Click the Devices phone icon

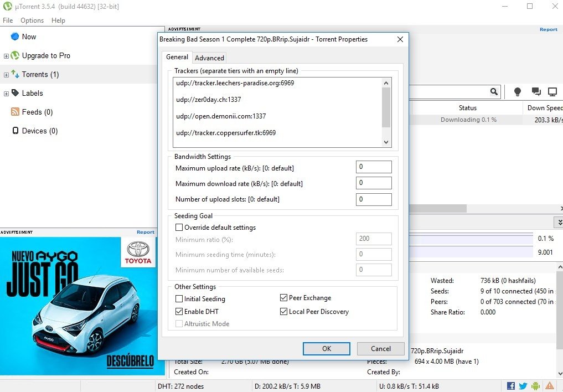16,130
